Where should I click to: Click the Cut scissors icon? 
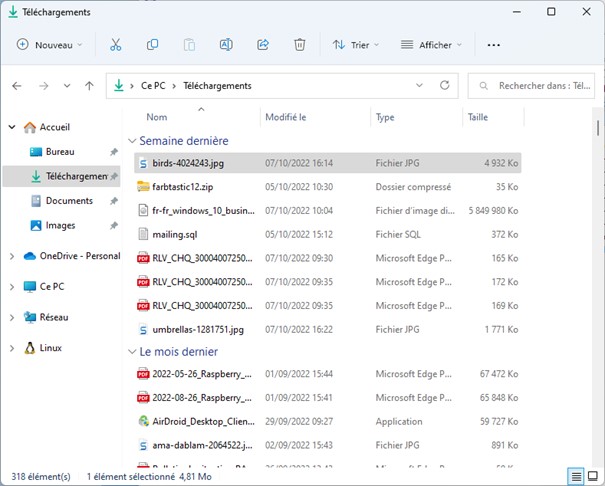point(115,45)
